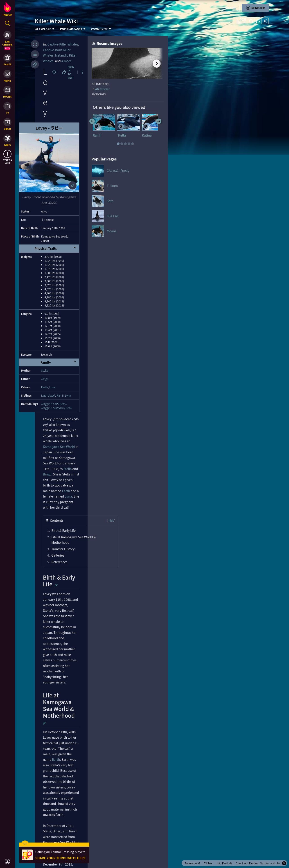Open image gallery icon on Lovey photo
Screen dimensions: 289x868
pos(72,185)
